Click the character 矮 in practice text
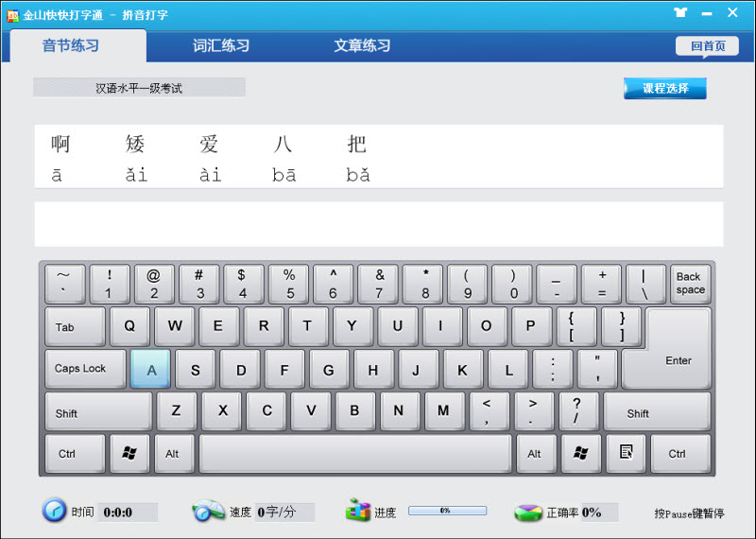 point(135,144)
